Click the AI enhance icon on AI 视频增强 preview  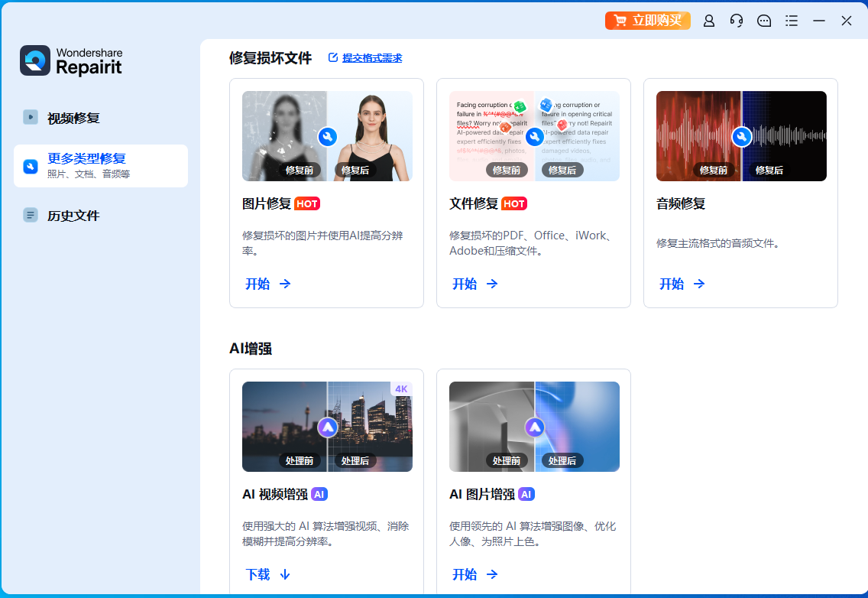pos(327,427)
